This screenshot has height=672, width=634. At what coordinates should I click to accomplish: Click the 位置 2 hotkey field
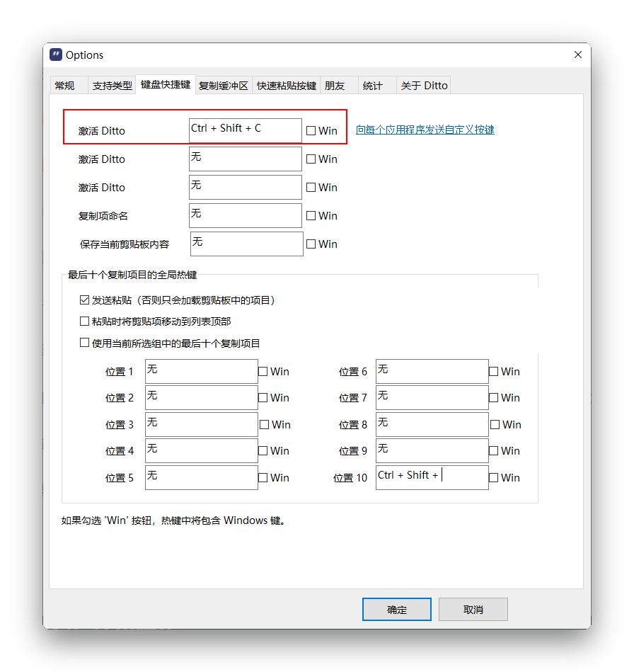(x=202, y=398)
